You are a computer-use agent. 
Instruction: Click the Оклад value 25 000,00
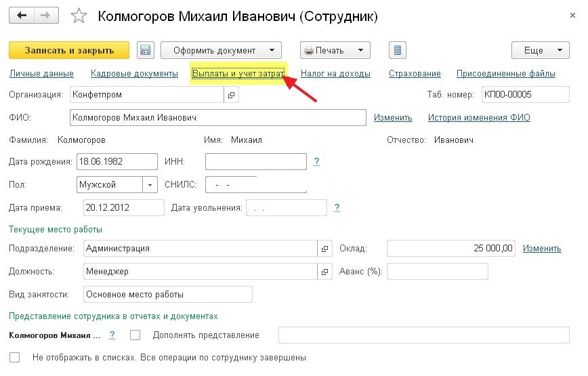click(x=451, y=249)
